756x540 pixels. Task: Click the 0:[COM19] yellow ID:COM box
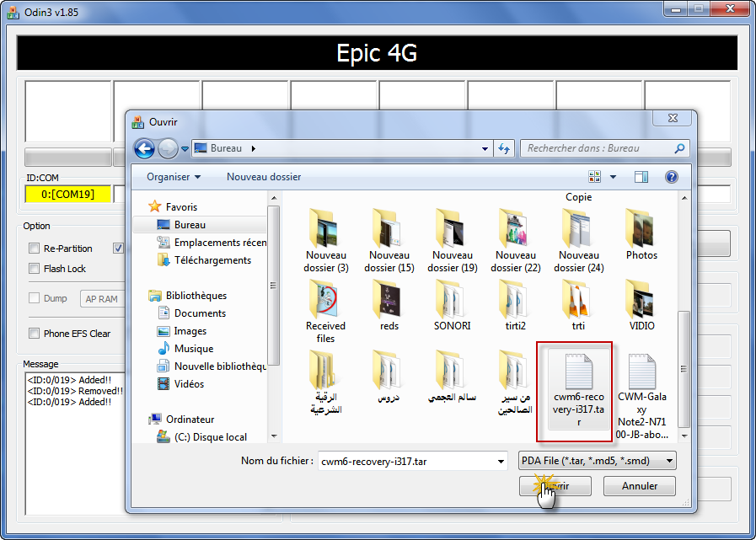tap(68, 195)
